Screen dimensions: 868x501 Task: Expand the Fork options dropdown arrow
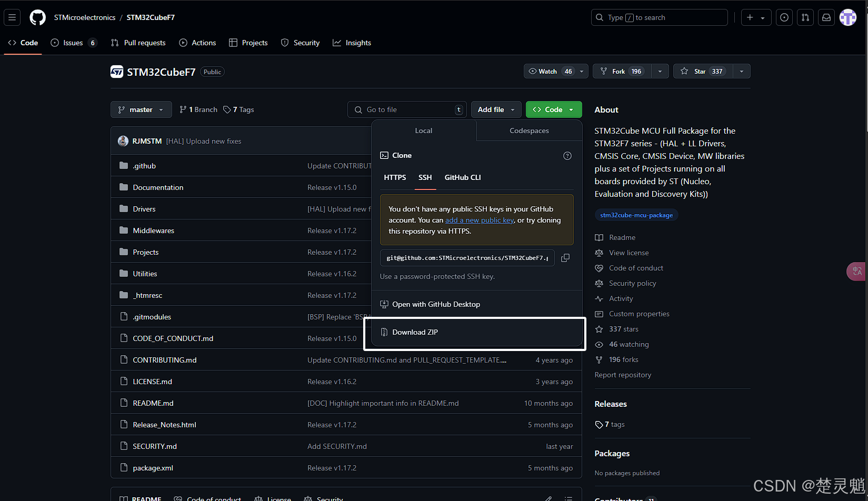point(660,71)
